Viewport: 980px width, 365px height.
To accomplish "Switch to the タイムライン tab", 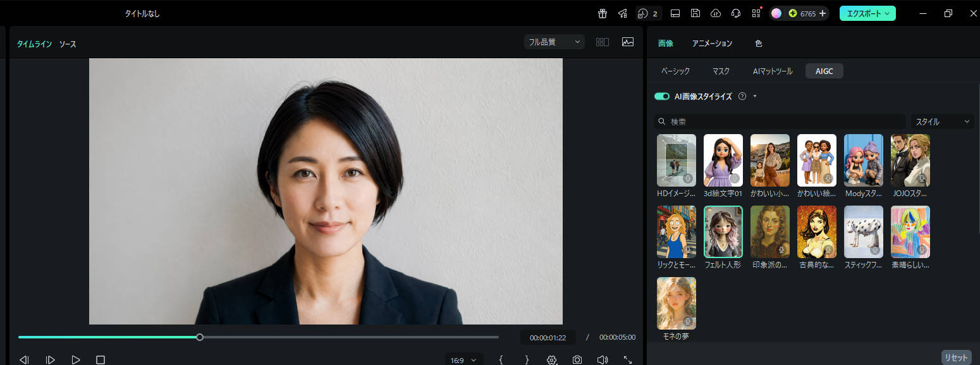I will tap(34, 44).
